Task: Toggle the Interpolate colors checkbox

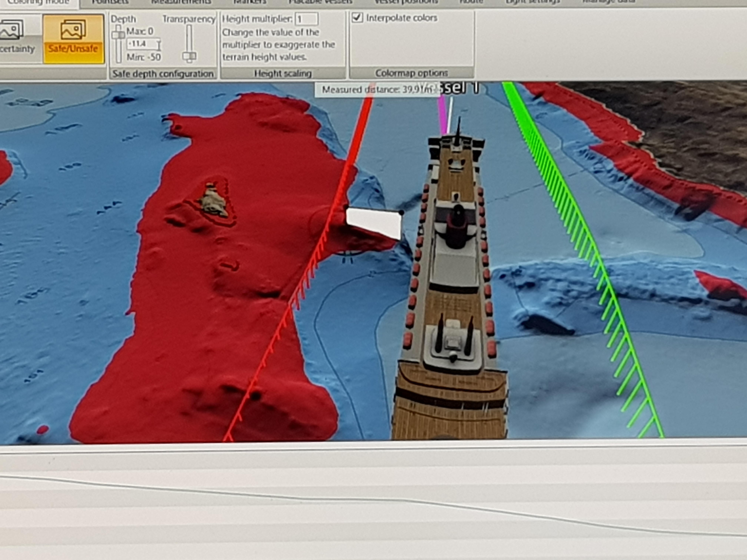Action: click(357, 18)
